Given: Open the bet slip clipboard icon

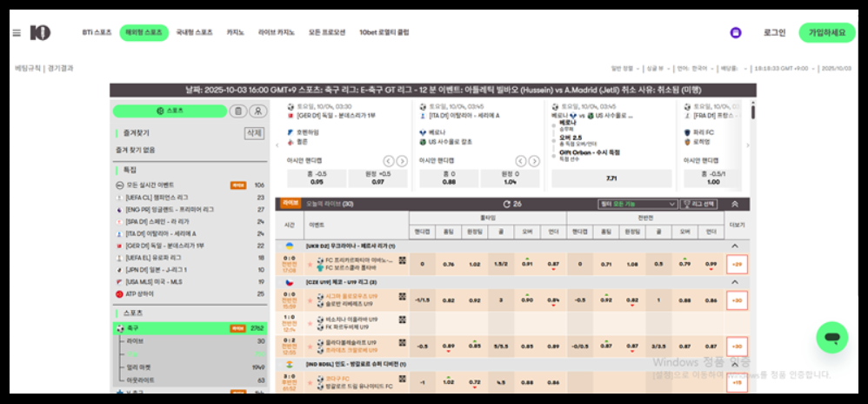Looking at the screenshot, I should [238, 111].
